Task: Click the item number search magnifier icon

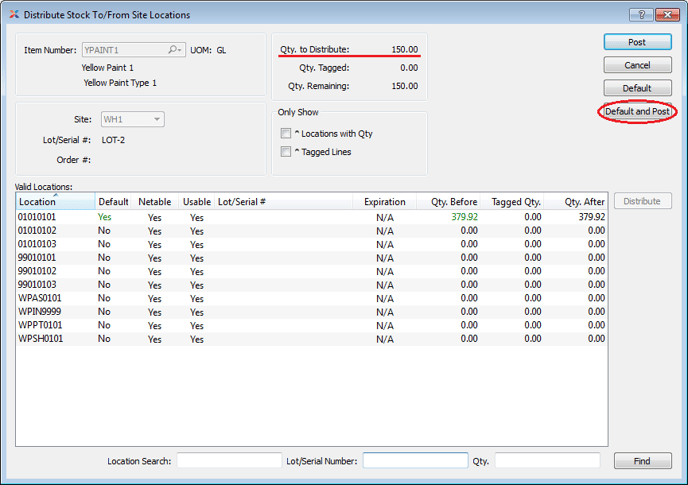Action: 174,49
